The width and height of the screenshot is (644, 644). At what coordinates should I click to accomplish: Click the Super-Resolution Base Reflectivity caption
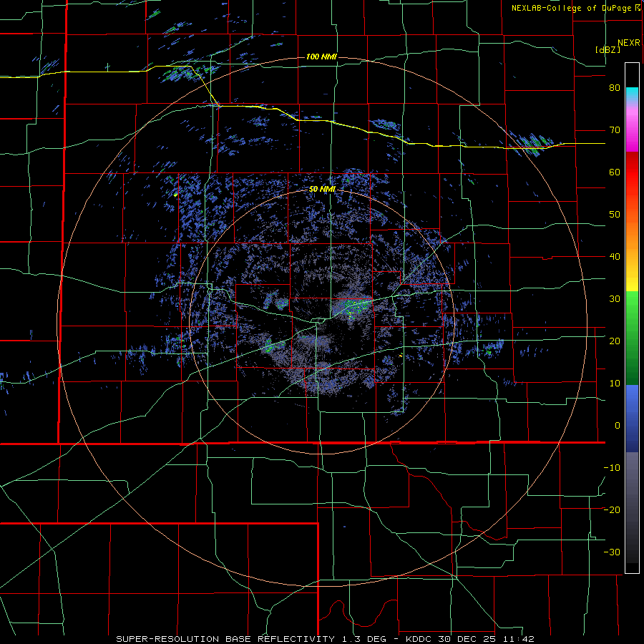tap(326, 639)
